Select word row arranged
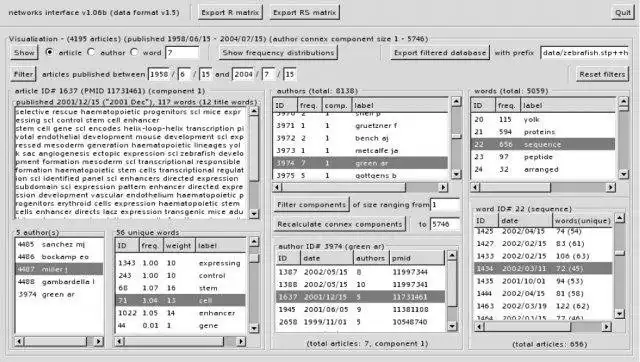 click(543, 169)
